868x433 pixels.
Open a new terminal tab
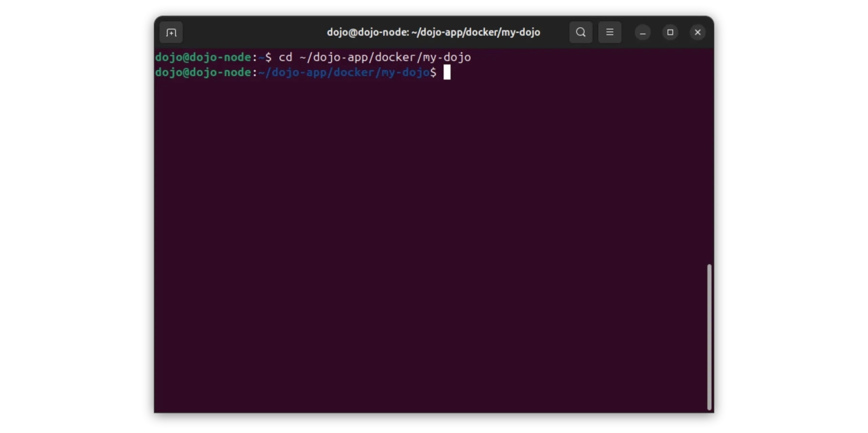tap(171, 33)
